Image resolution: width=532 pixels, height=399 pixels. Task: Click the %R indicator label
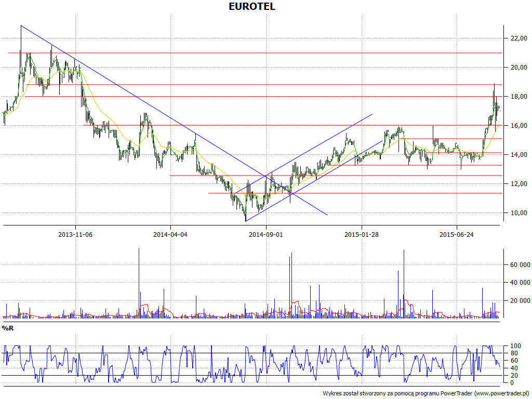coord(8,328)
